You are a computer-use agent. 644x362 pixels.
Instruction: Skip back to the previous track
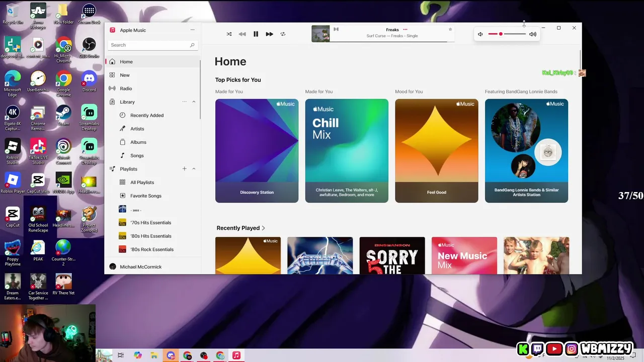[x=242, y=34]
